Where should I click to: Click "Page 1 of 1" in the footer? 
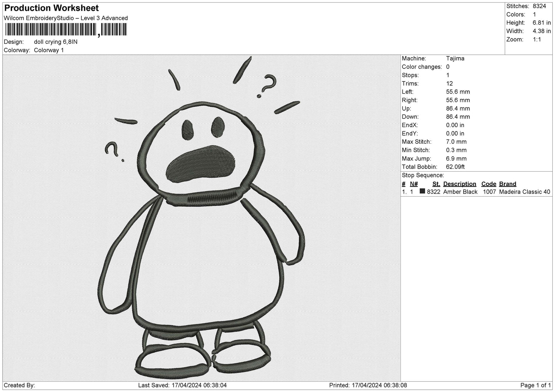tap(535, 385)
